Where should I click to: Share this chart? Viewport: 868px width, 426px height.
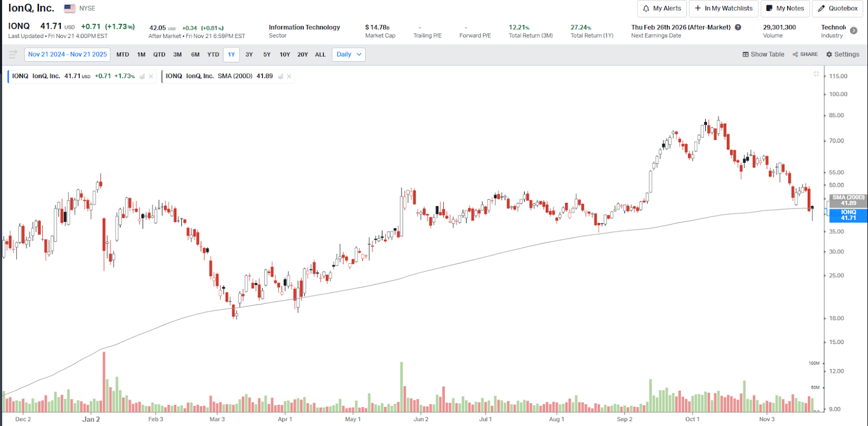(x=805, y=54)
